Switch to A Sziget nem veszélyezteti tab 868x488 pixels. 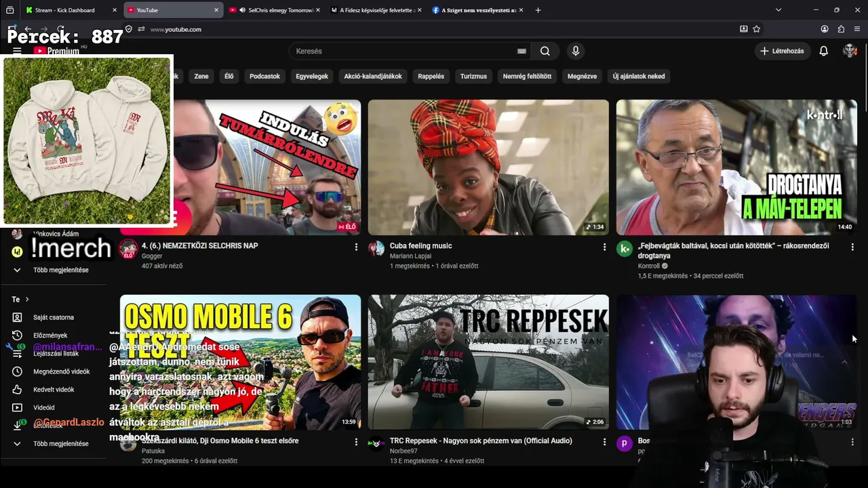[477, 10]
